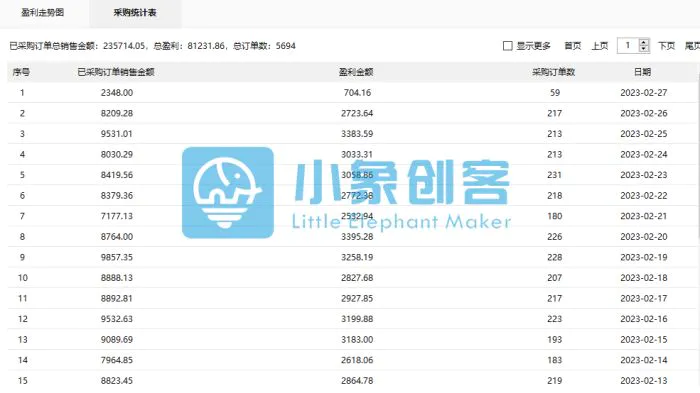Select profit cell 2864.78
This screenshot has width=700, height=393.
pos(357,380)
